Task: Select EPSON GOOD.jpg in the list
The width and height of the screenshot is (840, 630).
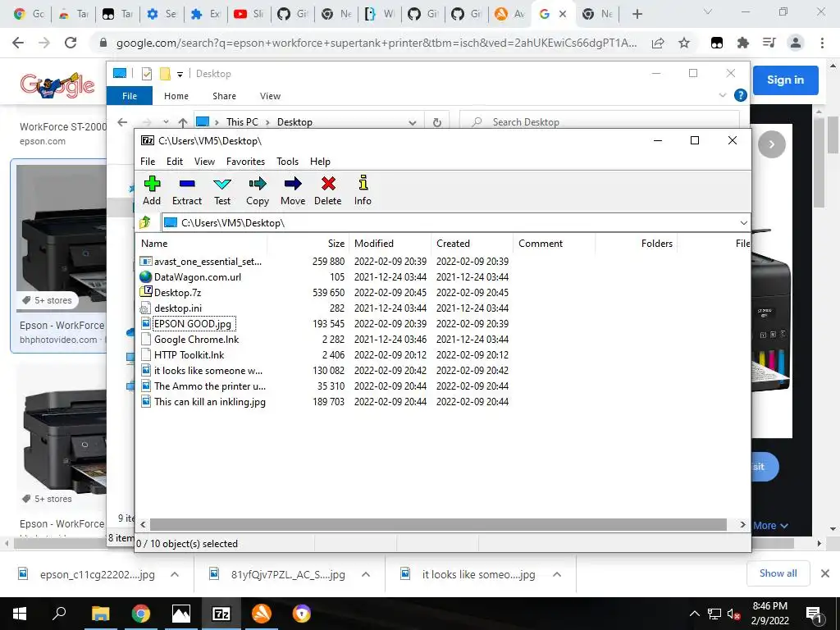Action: [x=325, y=323]
